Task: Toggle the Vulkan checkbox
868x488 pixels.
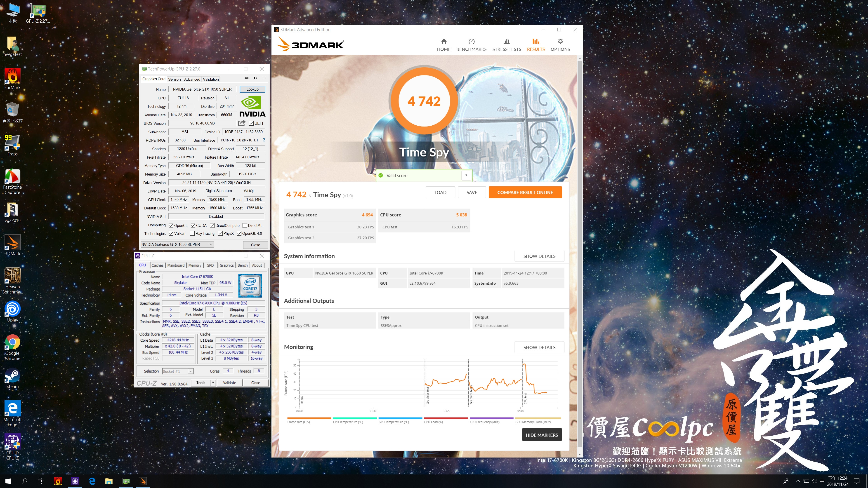Action: [x=171, y=233]
